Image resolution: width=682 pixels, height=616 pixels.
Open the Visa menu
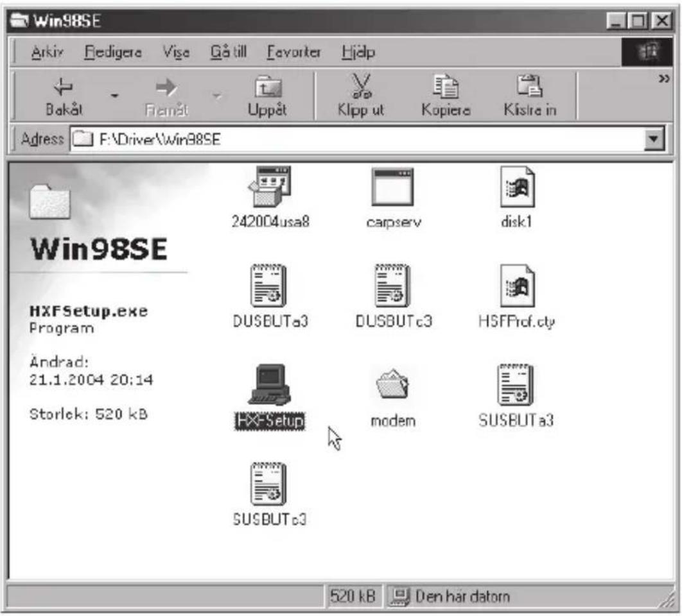pos(176,52)
